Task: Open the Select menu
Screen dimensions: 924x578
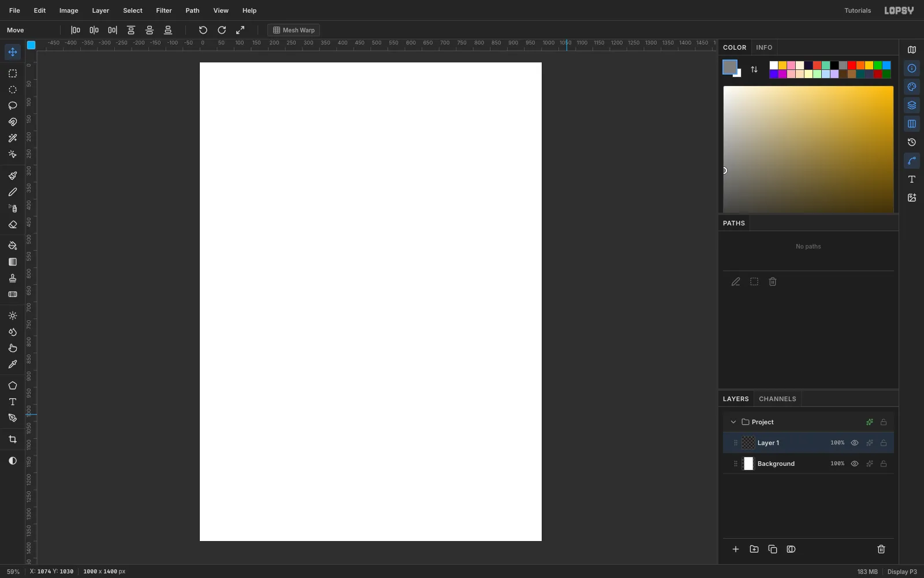Action: click(133, 10)
